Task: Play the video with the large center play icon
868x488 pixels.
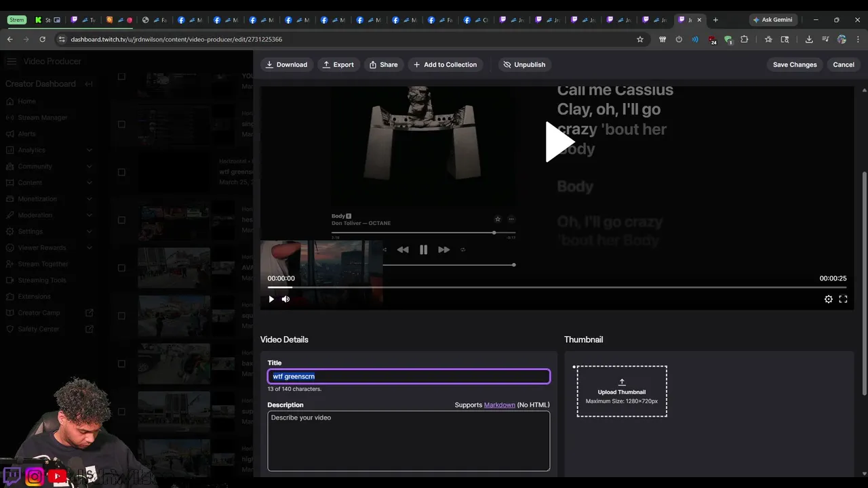Action: coord(560,142)
